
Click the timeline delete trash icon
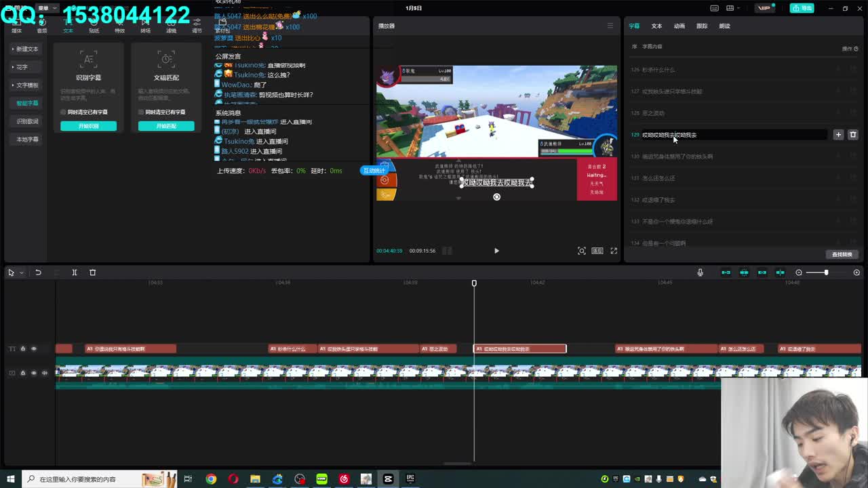(x=93, y=272)
